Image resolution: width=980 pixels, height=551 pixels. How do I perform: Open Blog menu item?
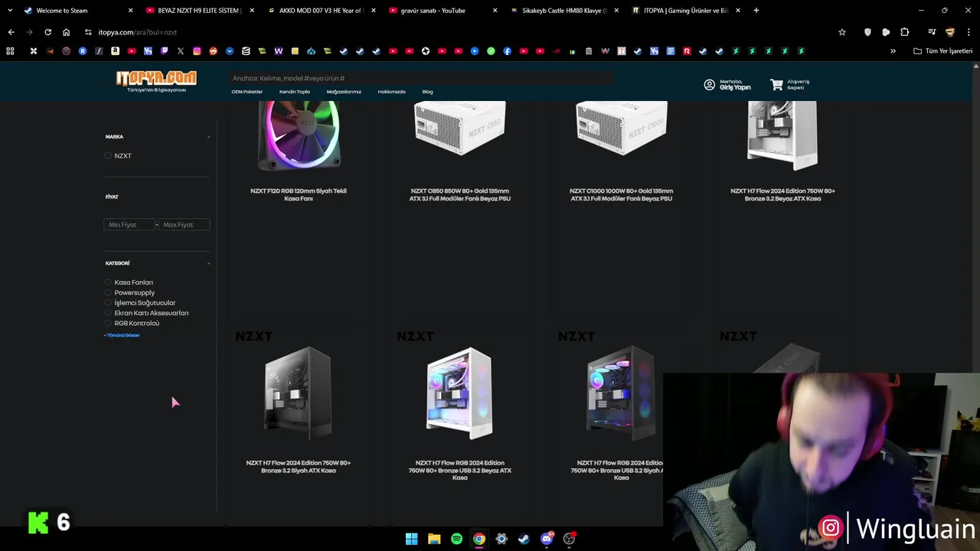[x=427, y=92]
